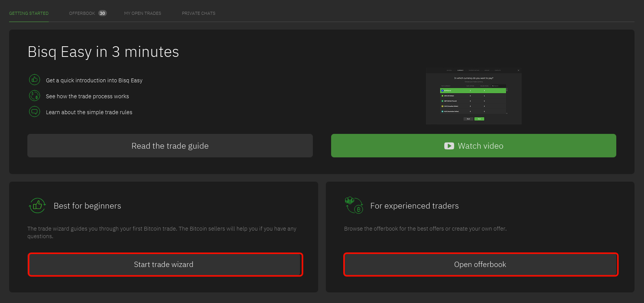Click the For experienced traders heading text
Image resolution: width=644 pixels, height=303 pixels.
click(414, 206)
